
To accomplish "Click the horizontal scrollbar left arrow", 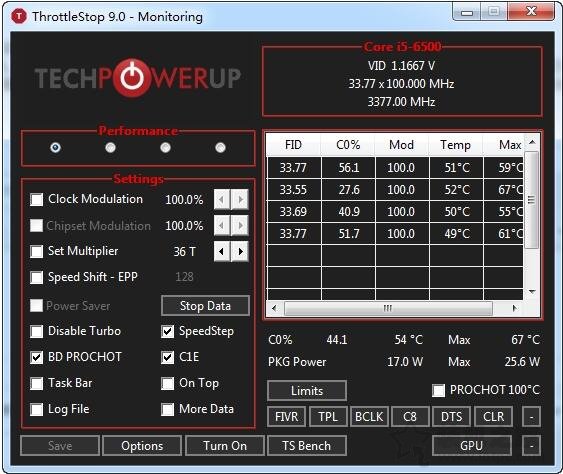I will (275, 308).
